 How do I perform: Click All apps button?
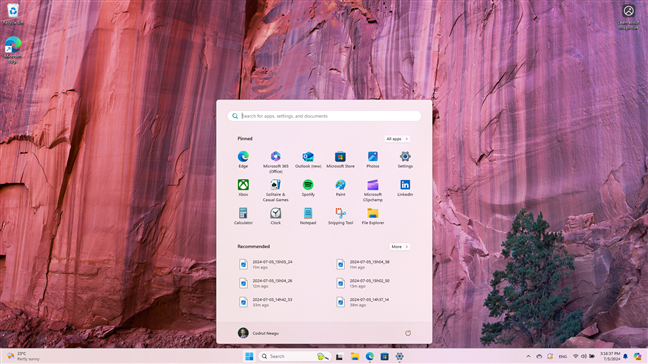[x=397, y=139]
